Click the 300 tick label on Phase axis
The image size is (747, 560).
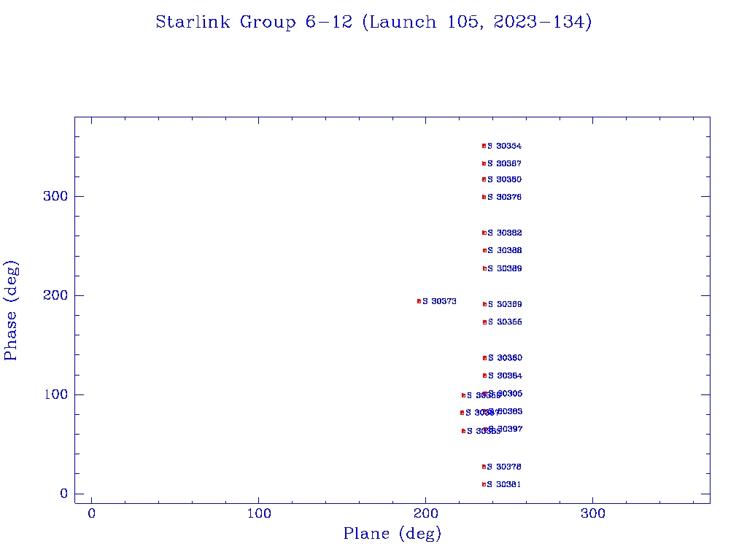coord(55,196)
